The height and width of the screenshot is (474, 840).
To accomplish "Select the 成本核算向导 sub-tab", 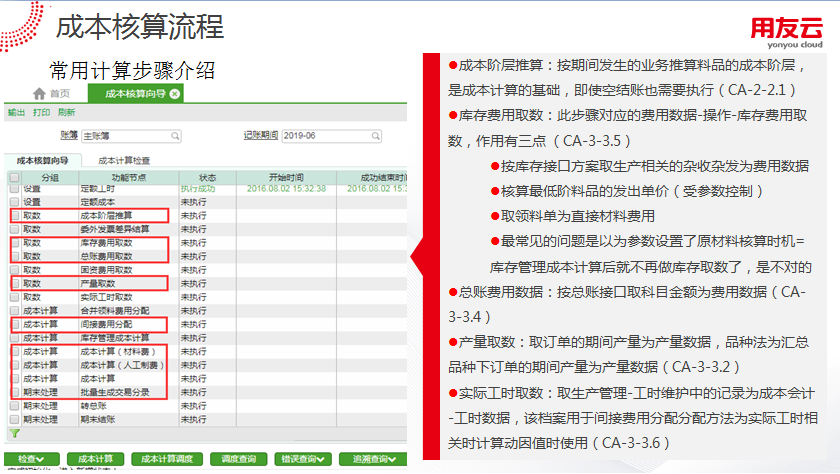I will [43, 160].
